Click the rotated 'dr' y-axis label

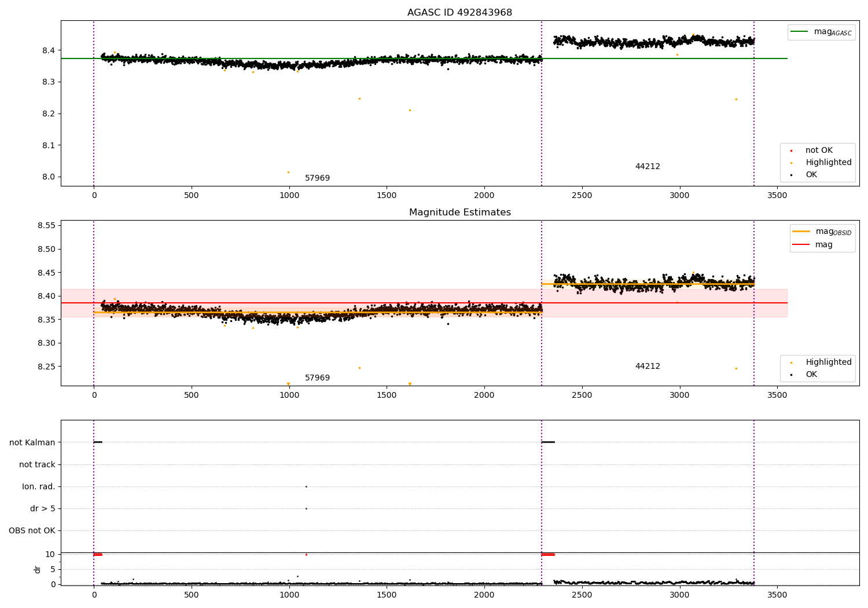click(38, 569)
